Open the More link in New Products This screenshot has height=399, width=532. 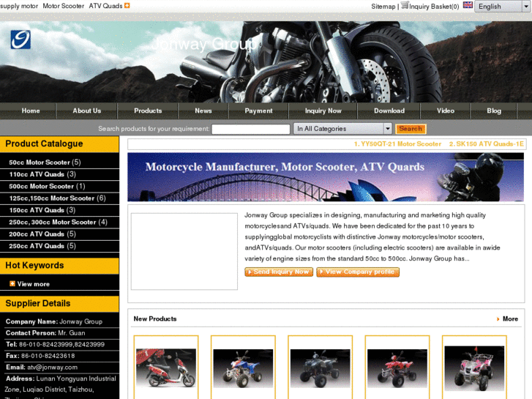click(510, 319)
